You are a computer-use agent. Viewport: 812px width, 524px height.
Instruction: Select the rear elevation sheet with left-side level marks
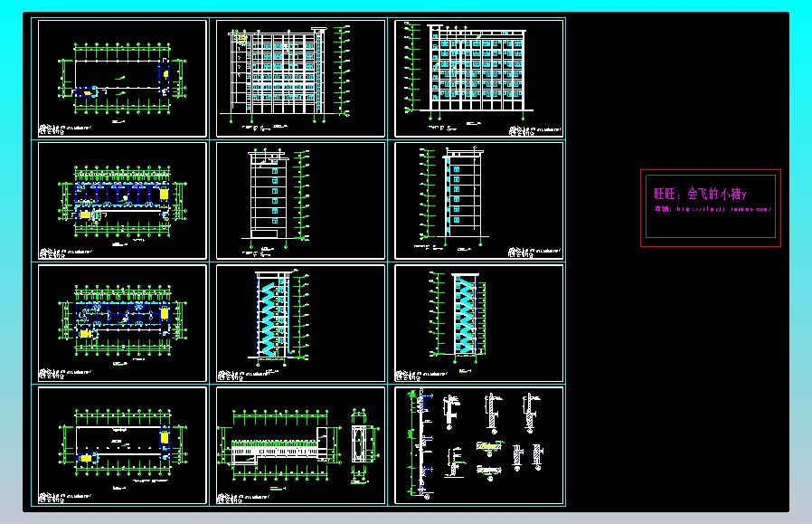(479, 78)
